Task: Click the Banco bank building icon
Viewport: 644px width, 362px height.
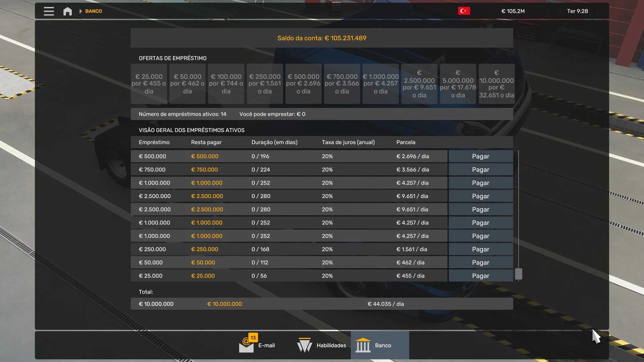Action: point(363,345)
